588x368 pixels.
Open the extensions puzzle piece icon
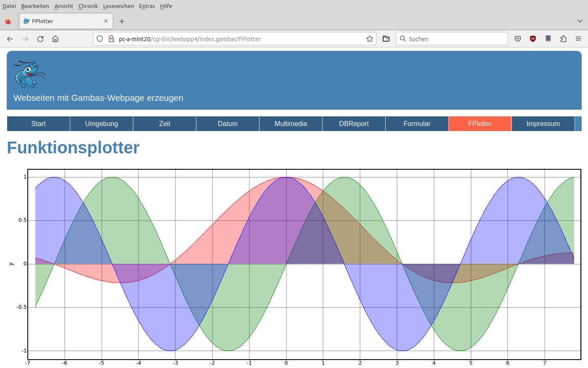pos(563,39)
